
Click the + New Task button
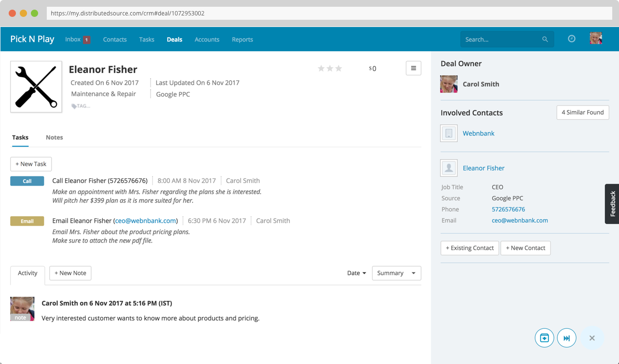[31, 164]
